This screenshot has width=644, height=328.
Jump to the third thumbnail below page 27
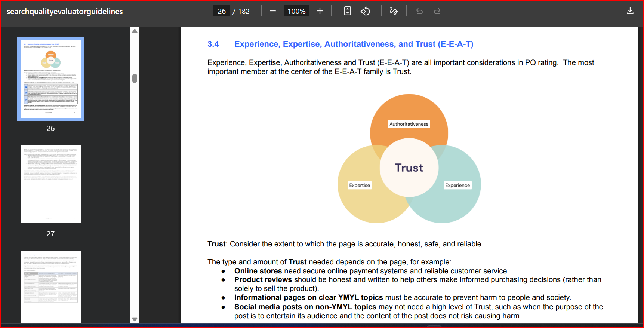tap(51, 286)
